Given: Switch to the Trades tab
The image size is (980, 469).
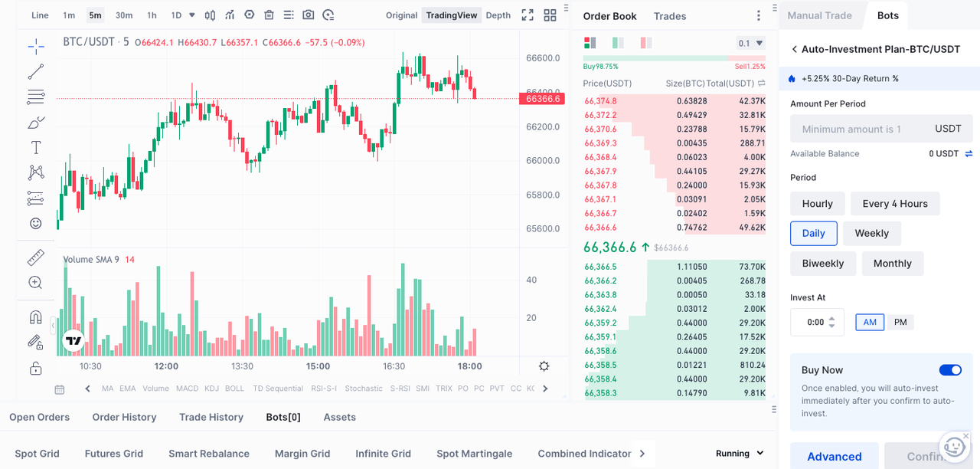Looking at the screenshot, I should (x=670, y=16).
